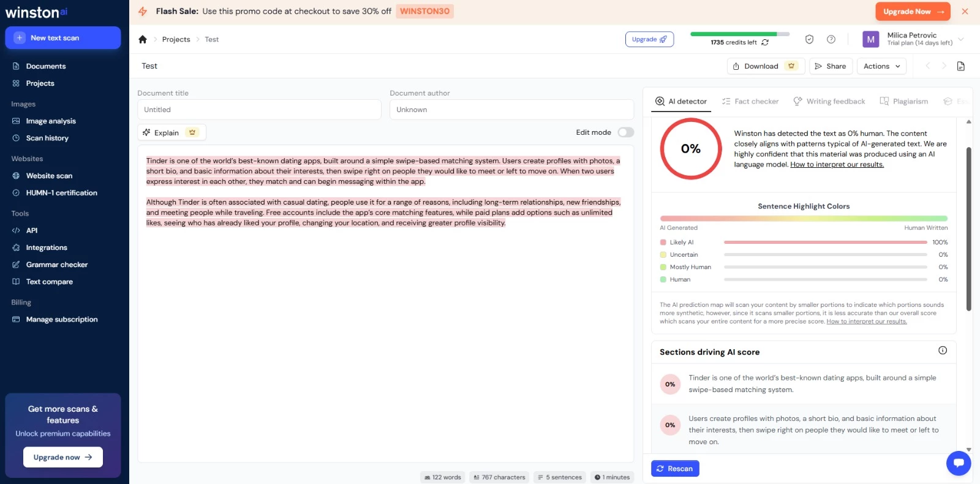Open Manage subscription in the sidebar
Viewport: 980px width, 484px height.
(x=62, y=319)
